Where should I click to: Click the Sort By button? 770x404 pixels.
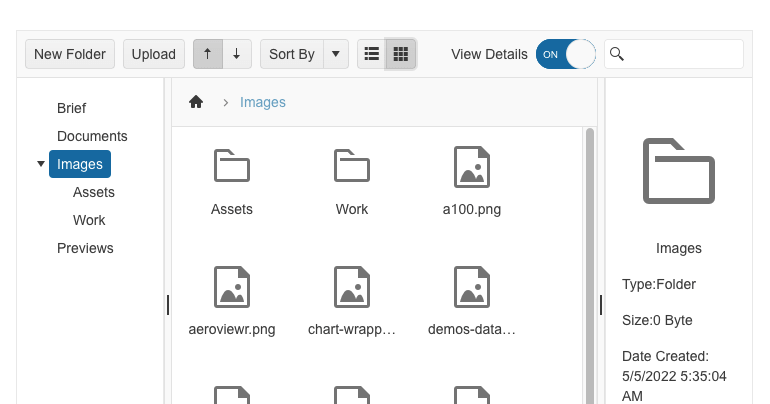292,54
